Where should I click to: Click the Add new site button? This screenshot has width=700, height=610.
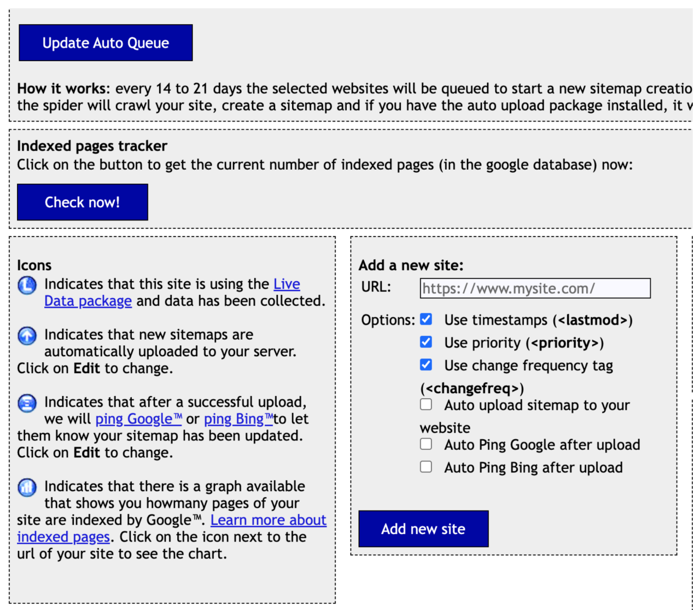tap(423, 529)
